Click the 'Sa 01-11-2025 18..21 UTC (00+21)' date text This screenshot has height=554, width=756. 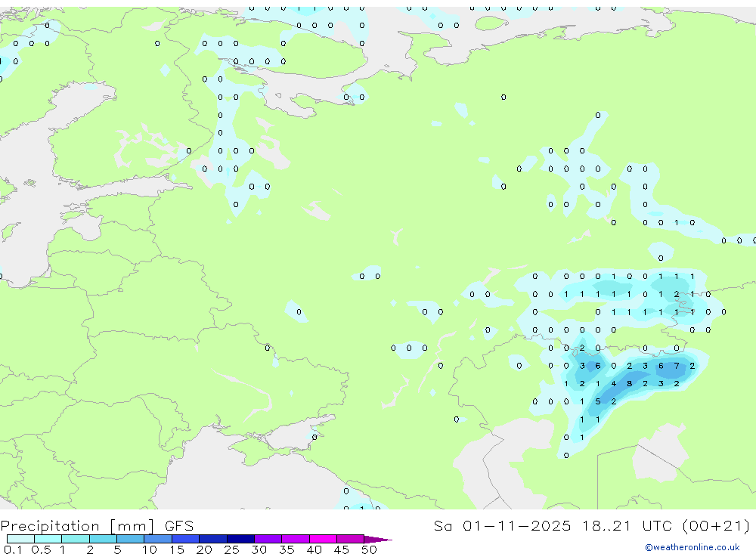(592, 526)
